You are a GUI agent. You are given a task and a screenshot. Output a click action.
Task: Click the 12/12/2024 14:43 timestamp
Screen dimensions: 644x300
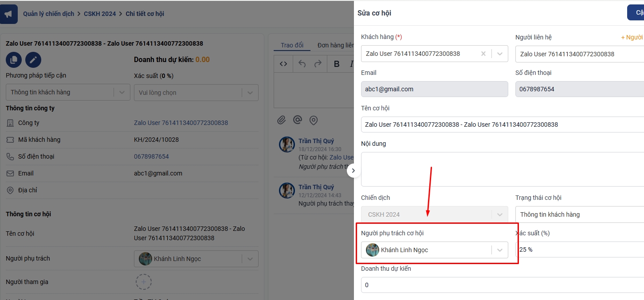pyautogui.click(x=320, y=195)
